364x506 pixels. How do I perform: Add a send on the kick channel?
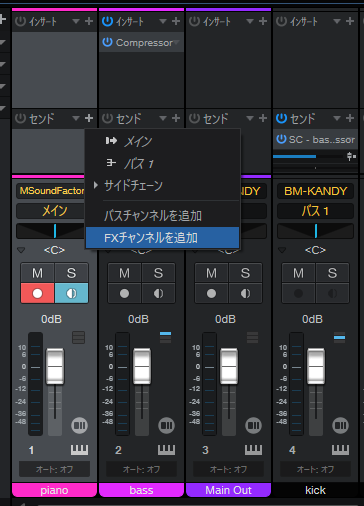click(350, 118)
